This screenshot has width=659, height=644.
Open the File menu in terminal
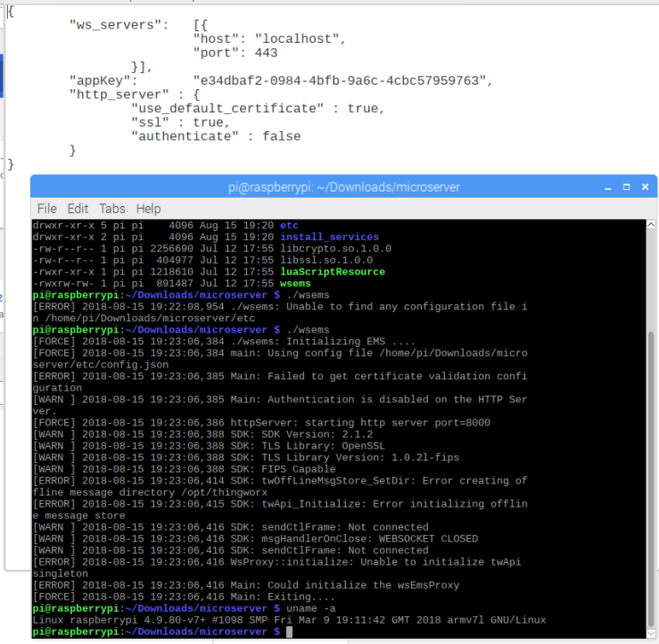point(46,209)
